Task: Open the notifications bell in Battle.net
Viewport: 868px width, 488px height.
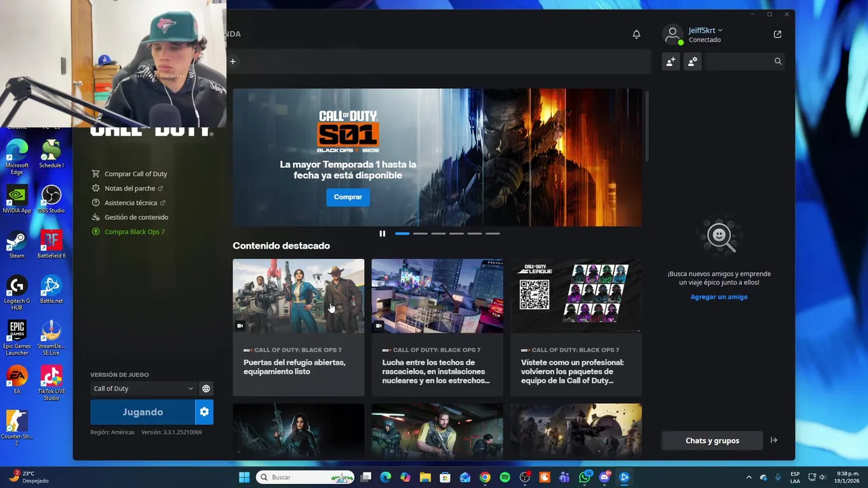Action: 636,34
